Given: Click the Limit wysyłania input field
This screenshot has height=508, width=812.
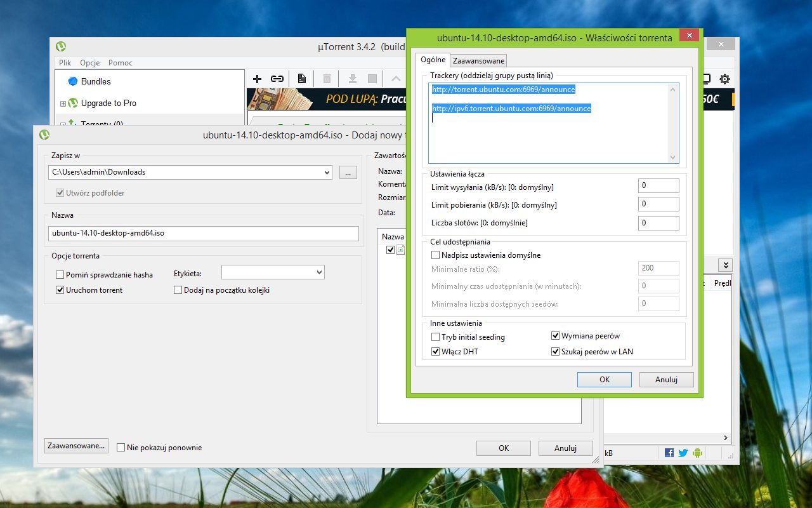Looking at the screenshot, I should [x=658, y=186].
